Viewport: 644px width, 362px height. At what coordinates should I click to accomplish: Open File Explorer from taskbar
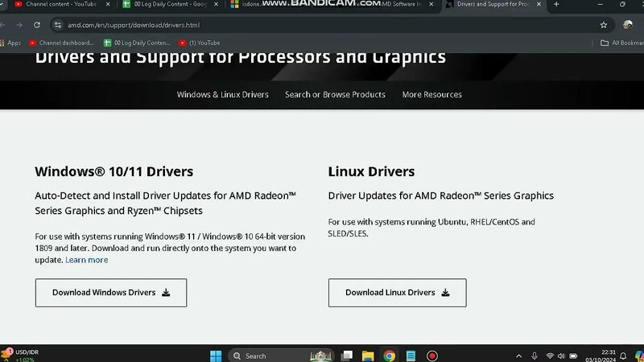pos(368,356)
